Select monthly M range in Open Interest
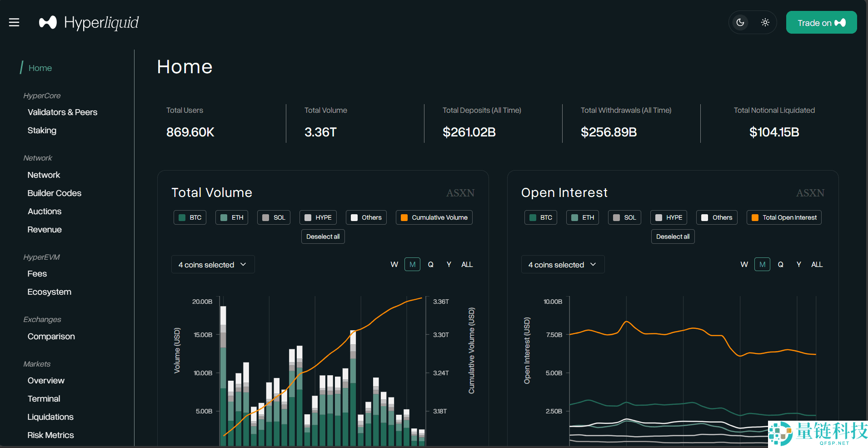 (762, 264)
